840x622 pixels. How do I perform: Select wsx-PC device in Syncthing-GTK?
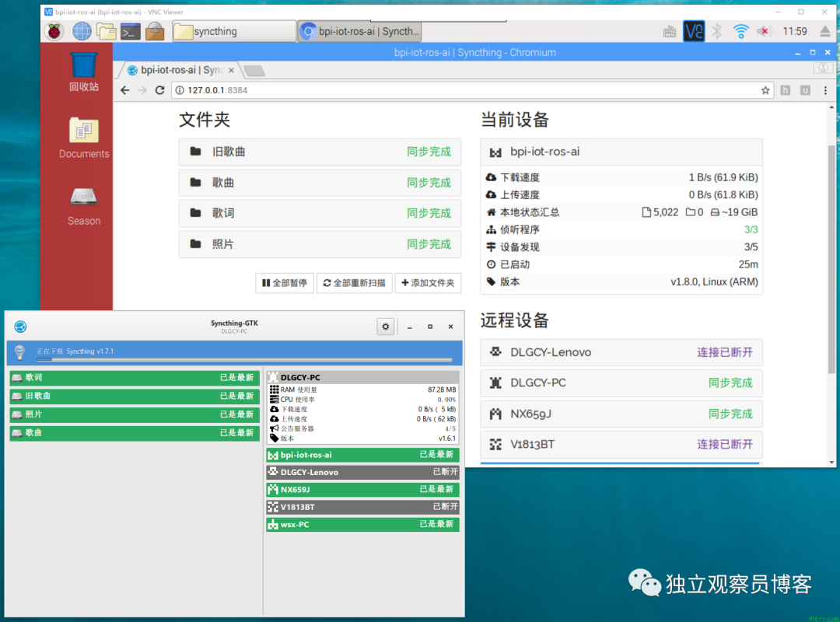[362, 525]
